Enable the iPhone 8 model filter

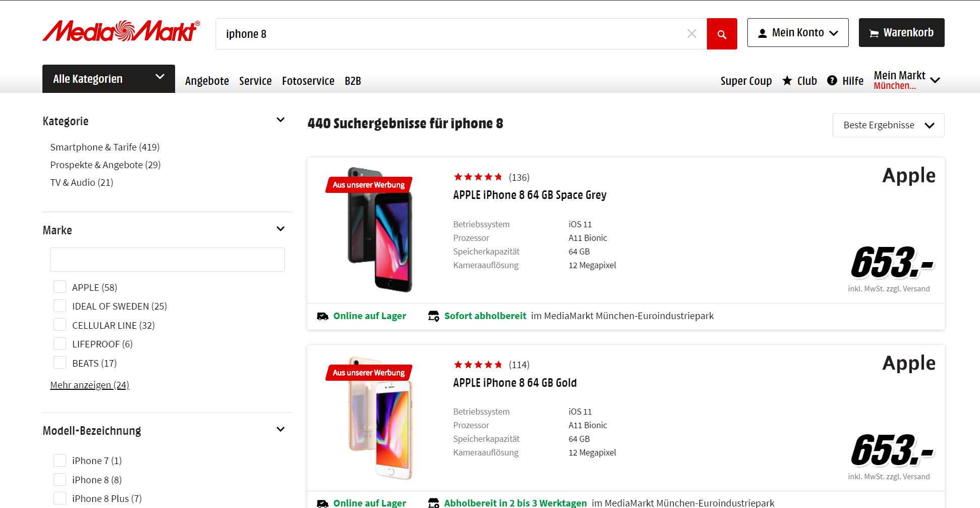60,479
